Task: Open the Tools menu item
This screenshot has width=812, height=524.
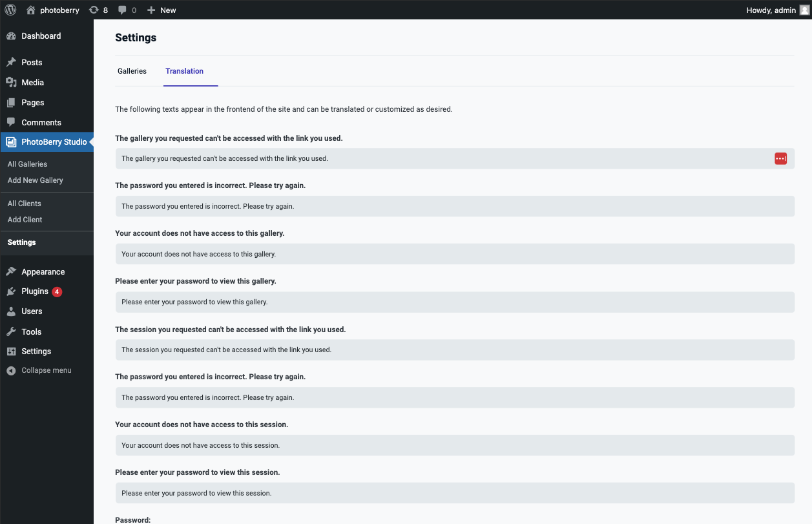Action: (x=31, y=331)
